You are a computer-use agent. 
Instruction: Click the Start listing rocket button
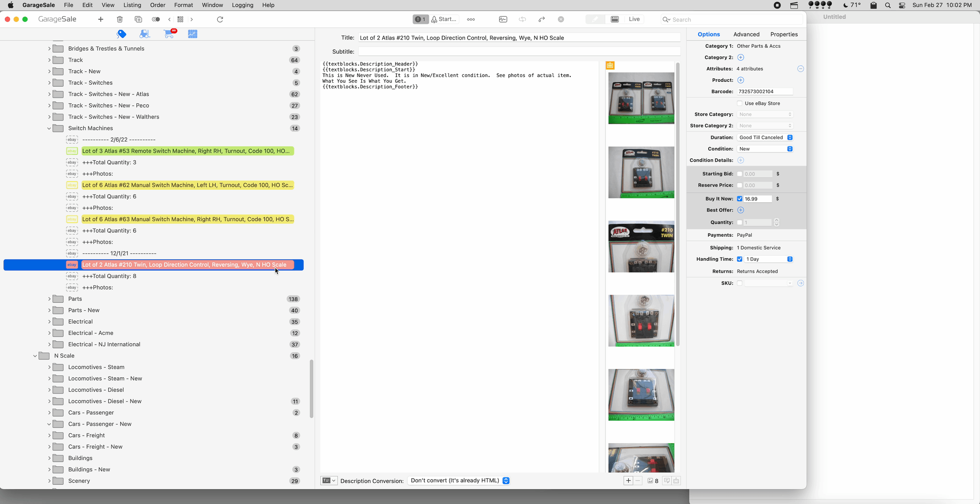444,19
